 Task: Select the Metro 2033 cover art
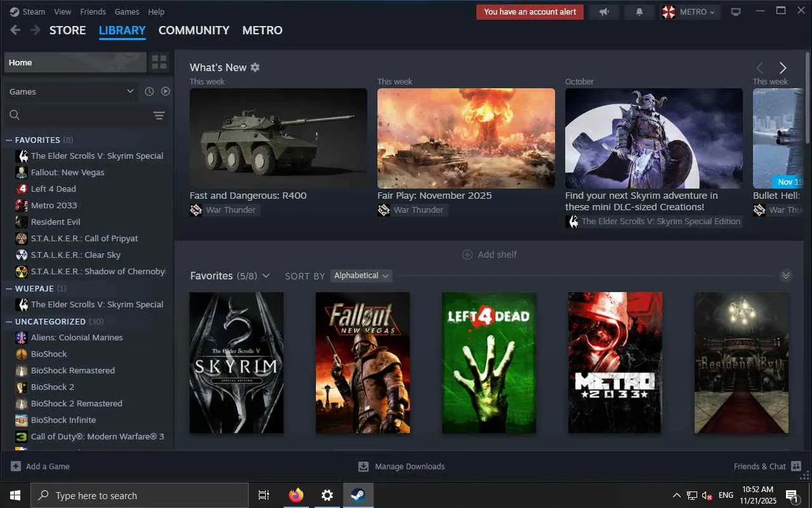point(615,363)
